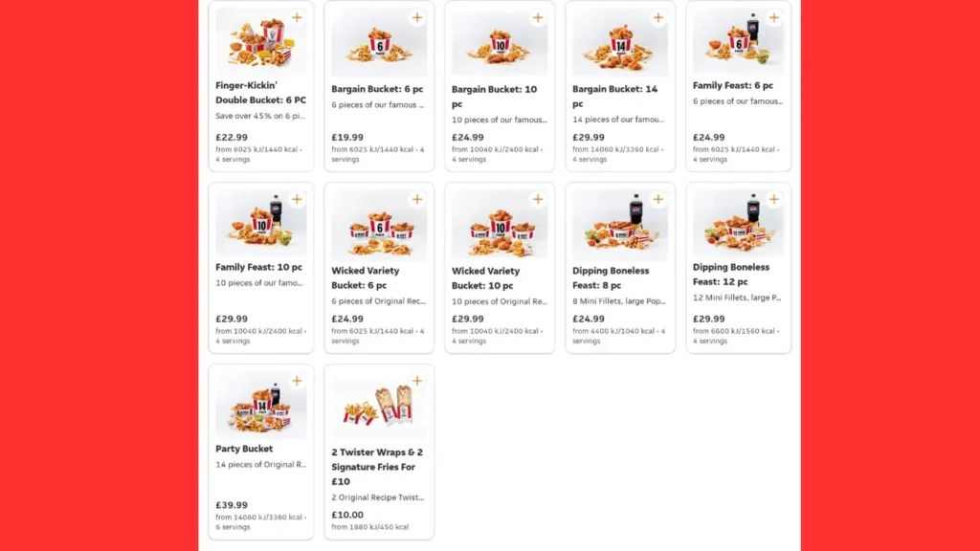
Task: Click the 2 Twister Wraps & 2 Signature Fries title
Action: click(x=377, y=467)
